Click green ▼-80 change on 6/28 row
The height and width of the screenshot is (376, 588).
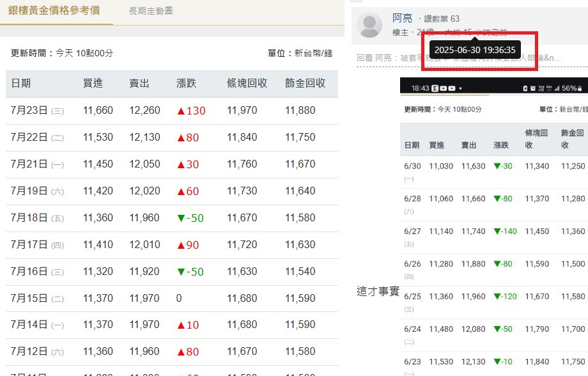[503, 199]
